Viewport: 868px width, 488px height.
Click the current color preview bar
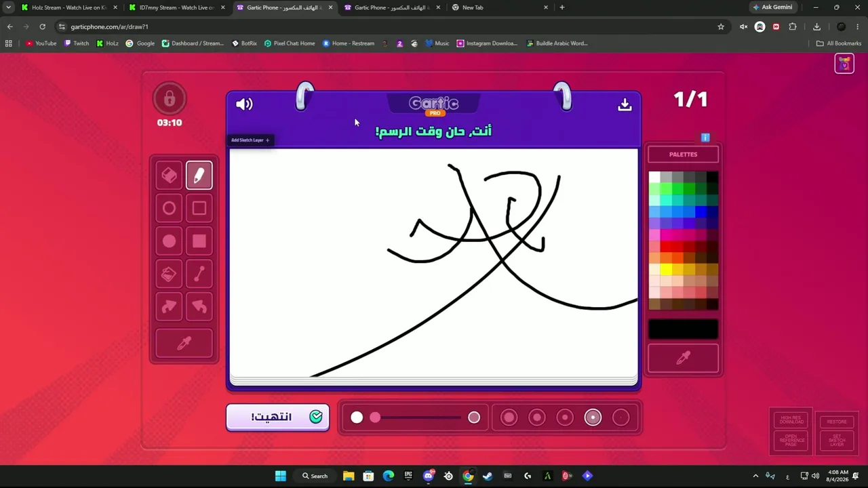point(683,329)
